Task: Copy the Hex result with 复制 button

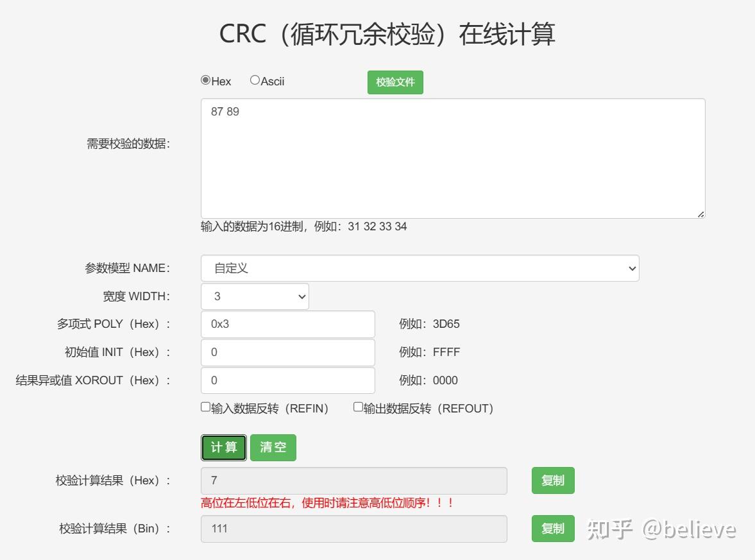Action: [552, 480]
